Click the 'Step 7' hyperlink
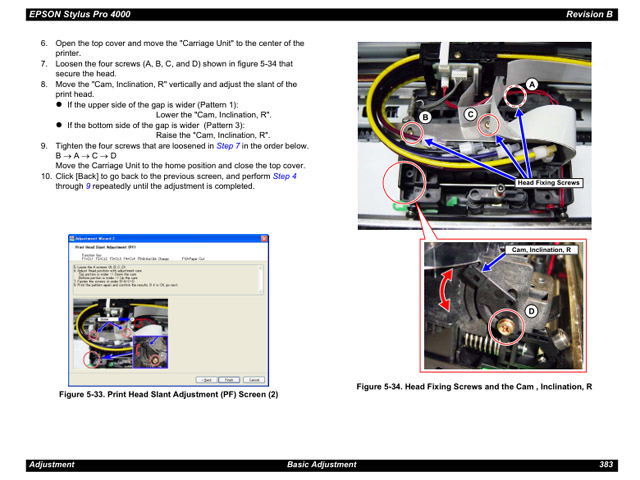The height and width of the screenshot is (480, 640). (x=231, y=146)
